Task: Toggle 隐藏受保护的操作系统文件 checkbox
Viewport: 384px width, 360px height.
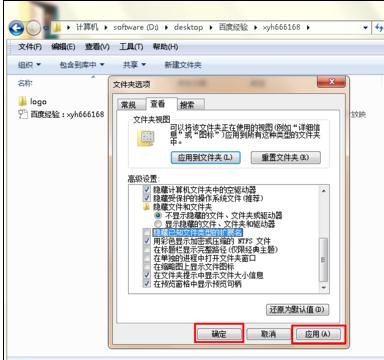Action: 146,198
